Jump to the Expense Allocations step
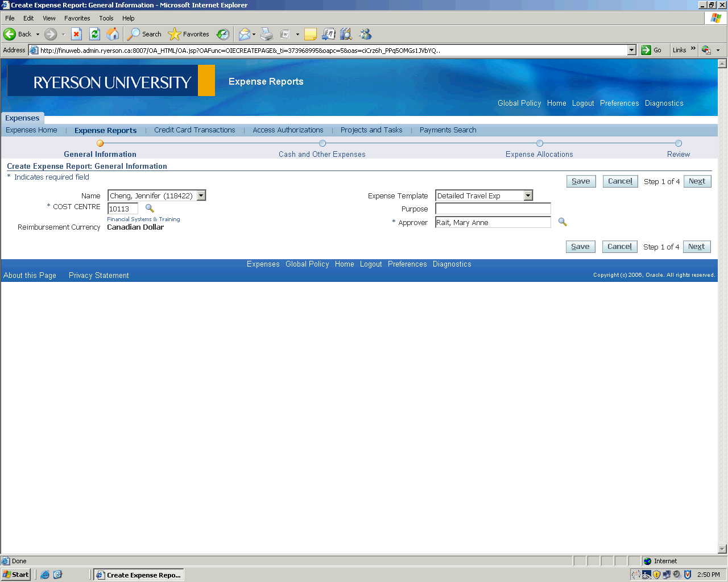The height and width of the screenshot is (582, 728). 539,154
